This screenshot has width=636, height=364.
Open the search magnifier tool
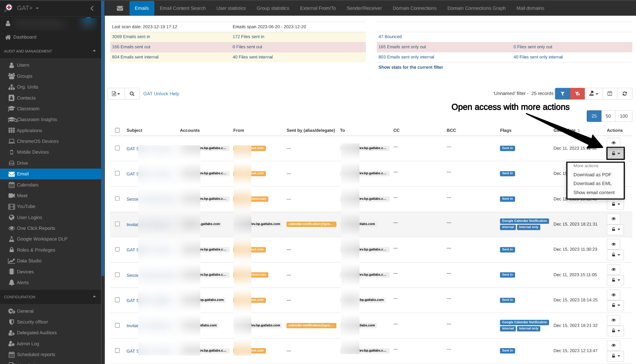[x=132, y=94]
